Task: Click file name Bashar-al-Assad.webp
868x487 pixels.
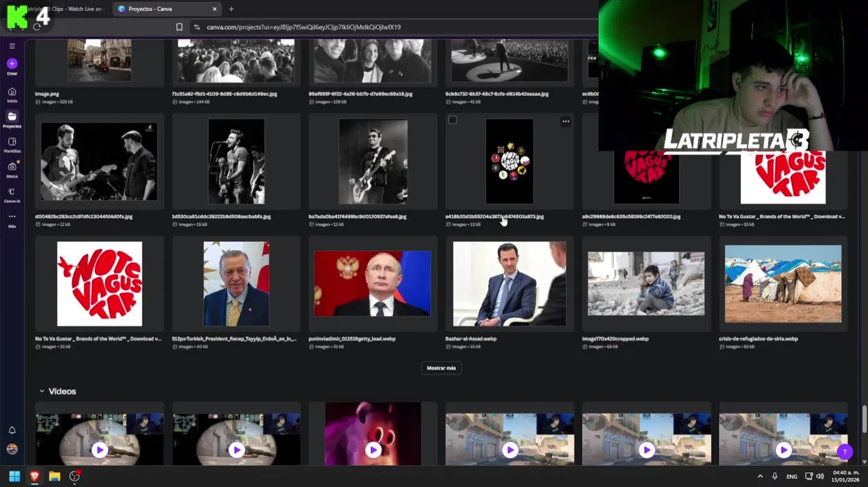Action: click(x=471, y=339)
